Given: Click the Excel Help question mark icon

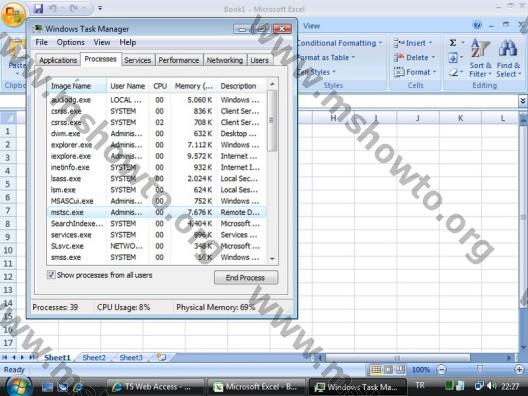Looking at the screenshot, I should (x=477, y=25).
